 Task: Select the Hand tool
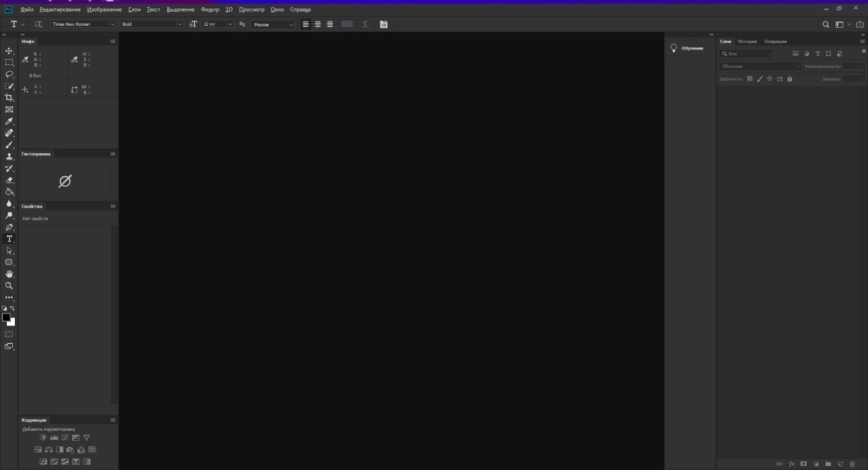pos(9,274)
